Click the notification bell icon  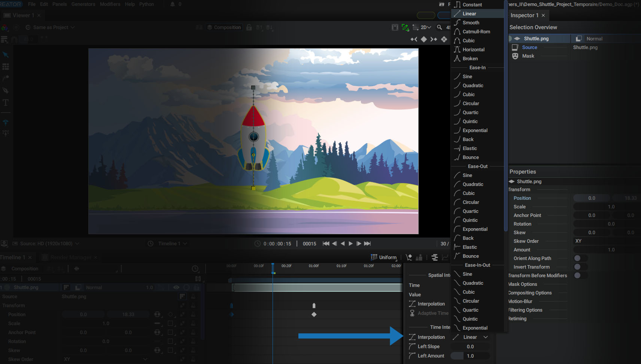click(173, 4)
